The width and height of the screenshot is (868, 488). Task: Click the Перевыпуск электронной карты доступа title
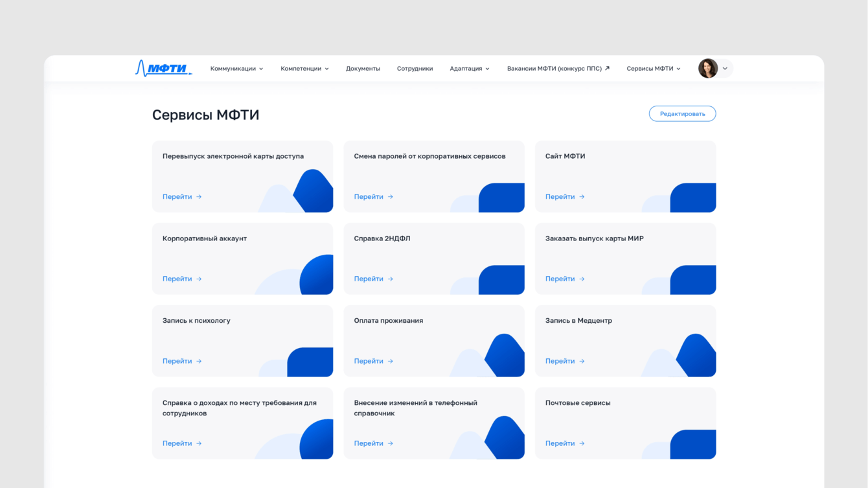tap(233, 156)
